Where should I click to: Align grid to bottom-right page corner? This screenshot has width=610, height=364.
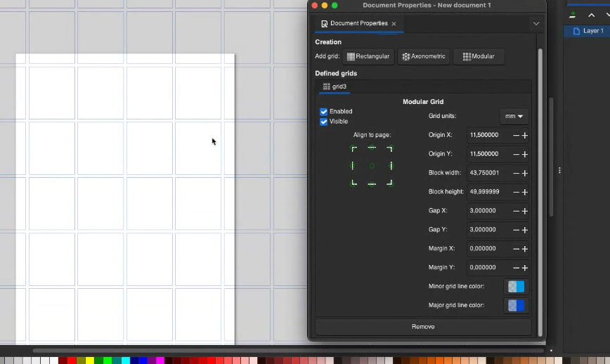click(x=390, y=183)
